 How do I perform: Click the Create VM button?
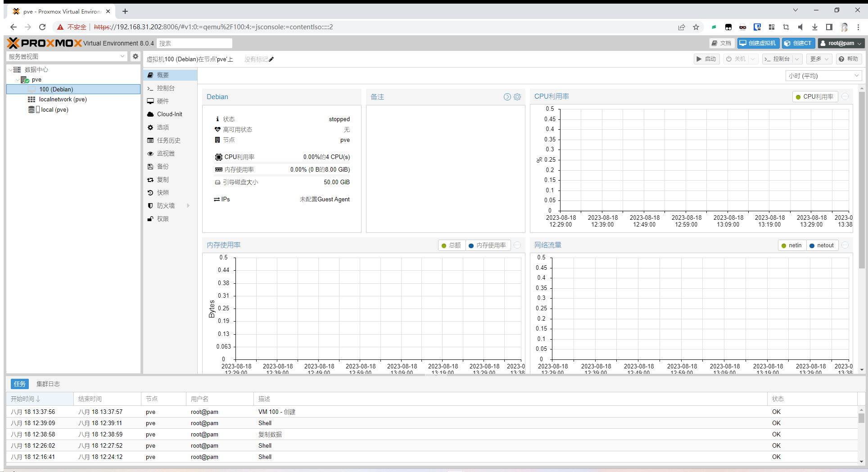(758, 43)
